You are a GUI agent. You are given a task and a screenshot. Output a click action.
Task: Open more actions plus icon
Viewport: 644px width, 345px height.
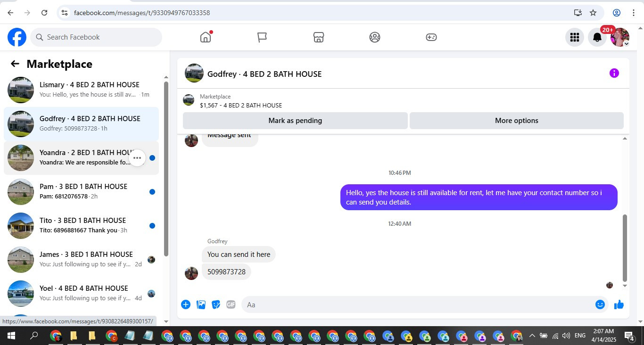(x=186, y=304)
